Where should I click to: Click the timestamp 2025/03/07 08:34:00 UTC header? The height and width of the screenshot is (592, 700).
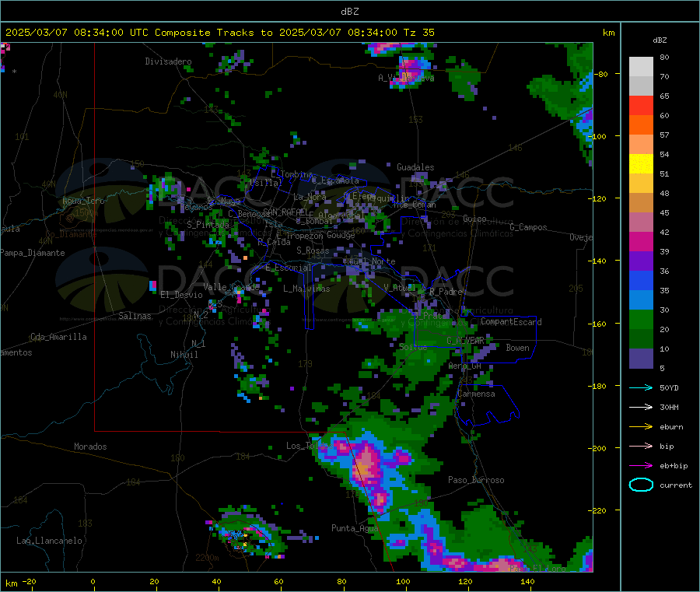[76, 33]
